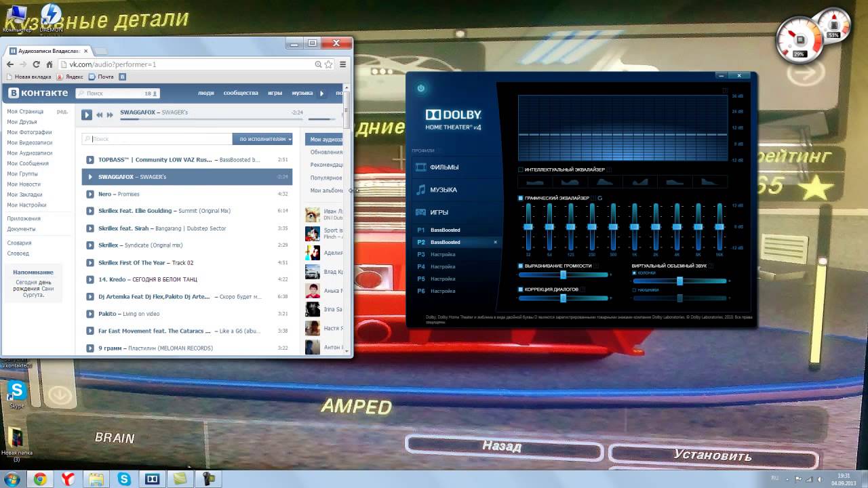Enable the Наушники surround checkbox
Image resolution: width=868 pixels, height=488 pixels.
634,290
